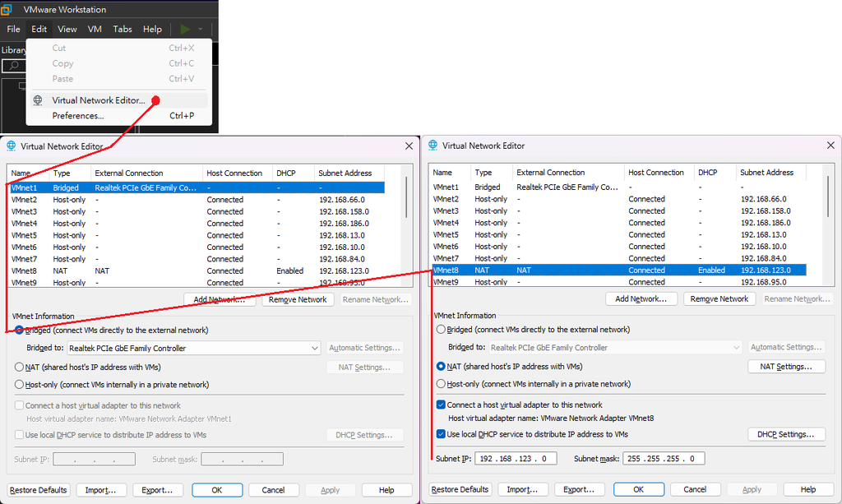
Task: Uncheck Connect a host virtual adapter in right window
Action: tap(441, 405)
